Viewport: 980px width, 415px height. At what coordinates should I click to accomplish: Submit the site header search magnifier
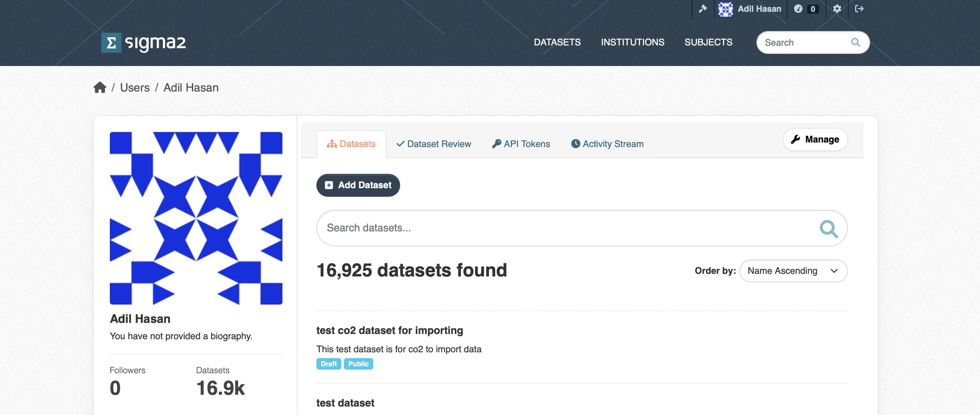855,42
